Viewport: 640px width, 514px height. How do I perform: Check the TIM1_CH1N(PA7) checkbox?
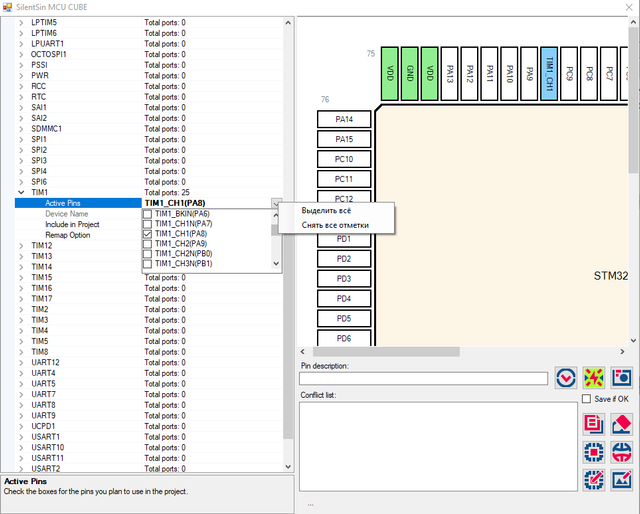pyautogui.click(x=148, y=224)
